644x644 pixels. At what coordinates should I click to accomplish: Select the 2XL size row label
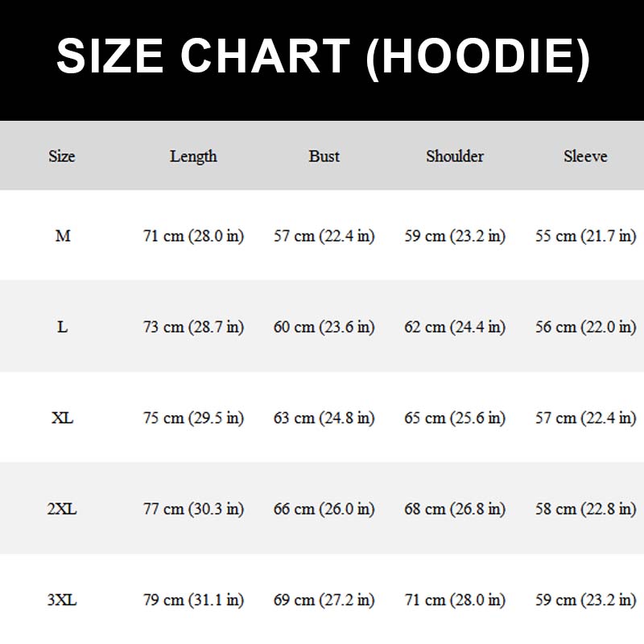[63, 509]
